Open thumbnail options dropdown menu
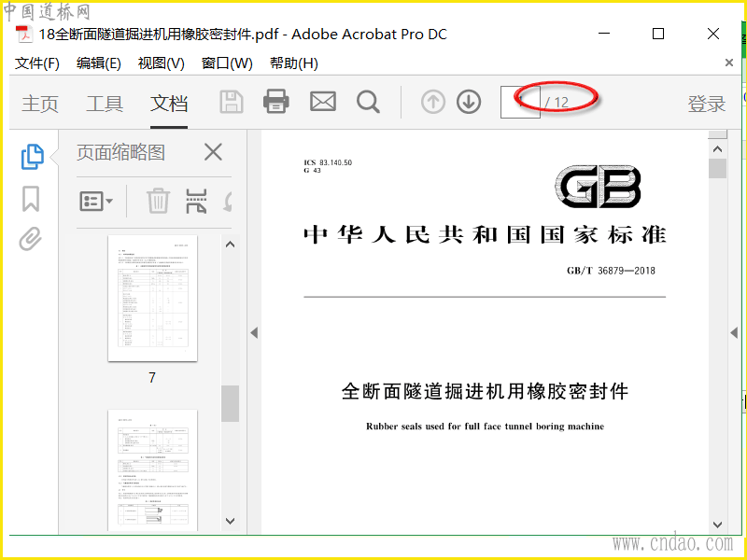747x560 pixels. point(96,202)
